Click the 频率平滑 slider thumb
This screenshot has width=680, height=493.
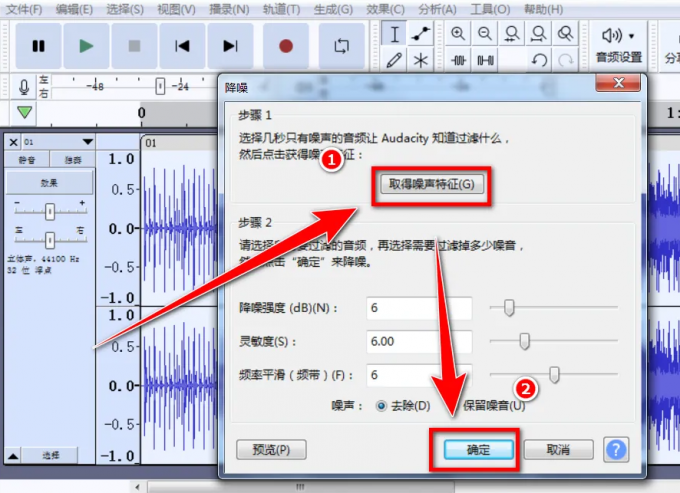pos(554,375)
